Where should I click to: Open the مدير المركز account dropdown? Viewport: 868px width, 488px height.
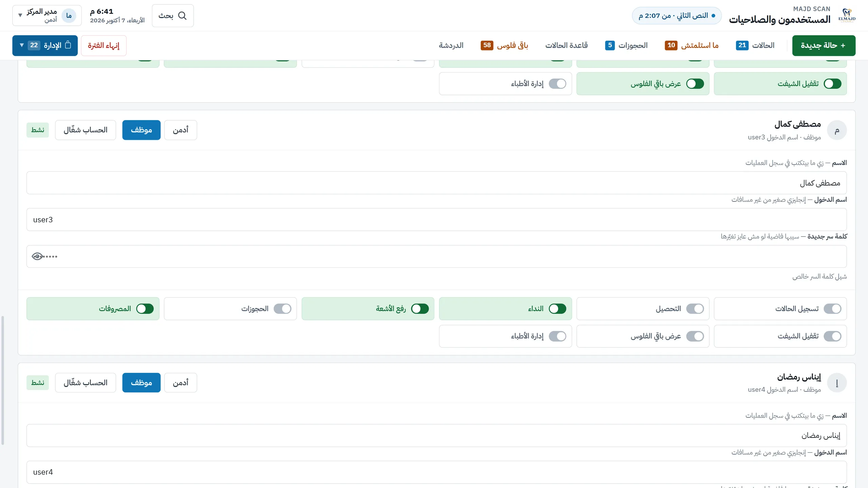47,16
